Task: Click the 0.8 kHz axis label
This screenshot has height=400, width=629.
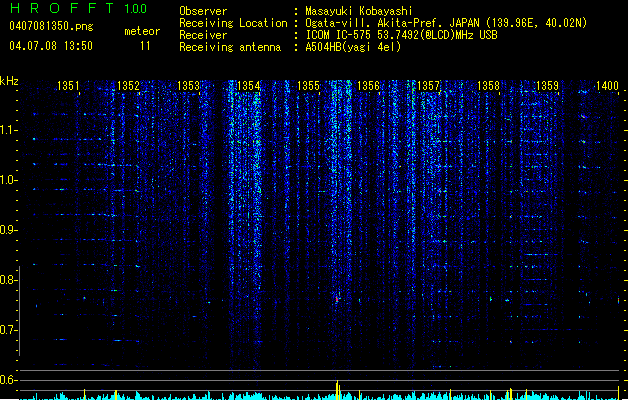Action: (8, 280)
